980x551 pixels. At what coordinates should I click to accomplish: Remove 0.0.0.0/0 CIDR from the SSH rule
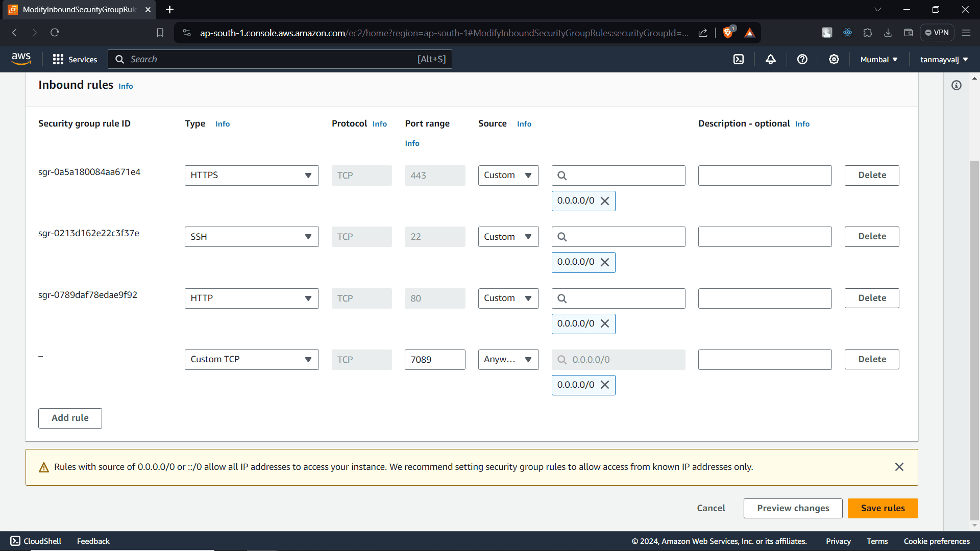[x=605, y=262]
